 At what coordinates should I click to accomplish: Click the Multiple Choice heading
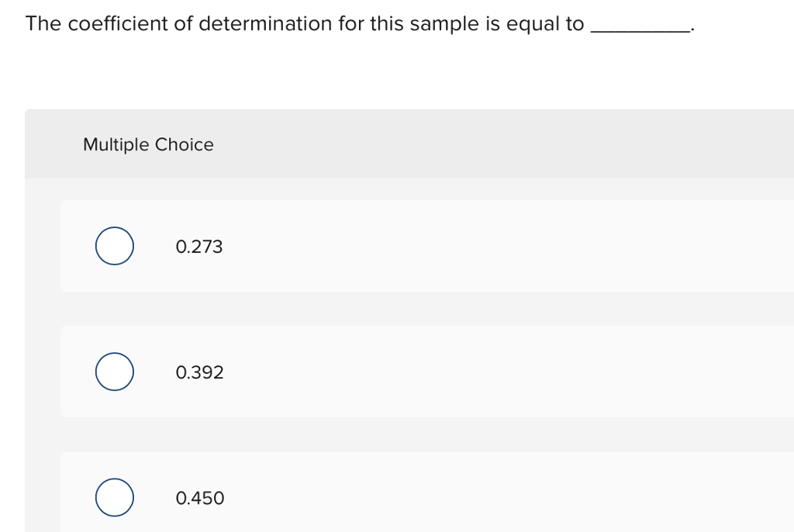click(x=148, y=144)
